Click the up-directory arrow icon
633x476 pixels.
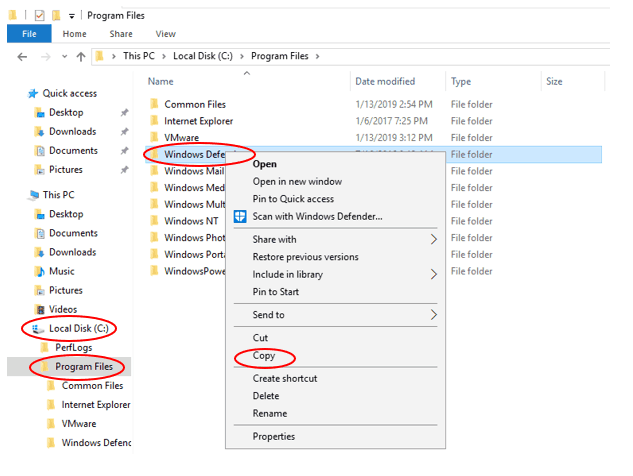[80, 57]
